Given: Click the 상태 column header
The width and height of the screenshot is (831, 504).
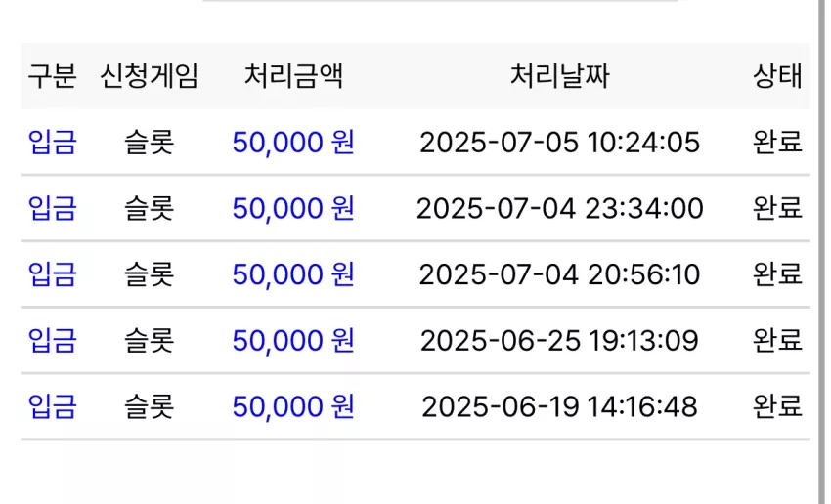Looking at the screenshot, I should click(x=777, y=76).
